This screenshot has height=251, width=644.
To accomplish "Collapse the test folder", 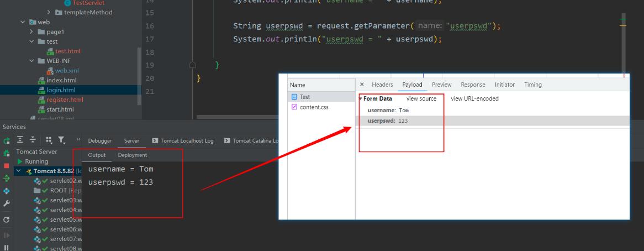I will pyautogui.click(x=31, y=41).
